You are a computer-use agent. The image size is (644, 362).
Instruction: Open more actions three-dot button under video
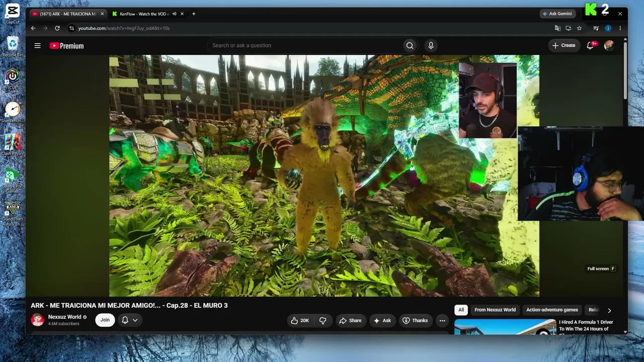point(442,321)
